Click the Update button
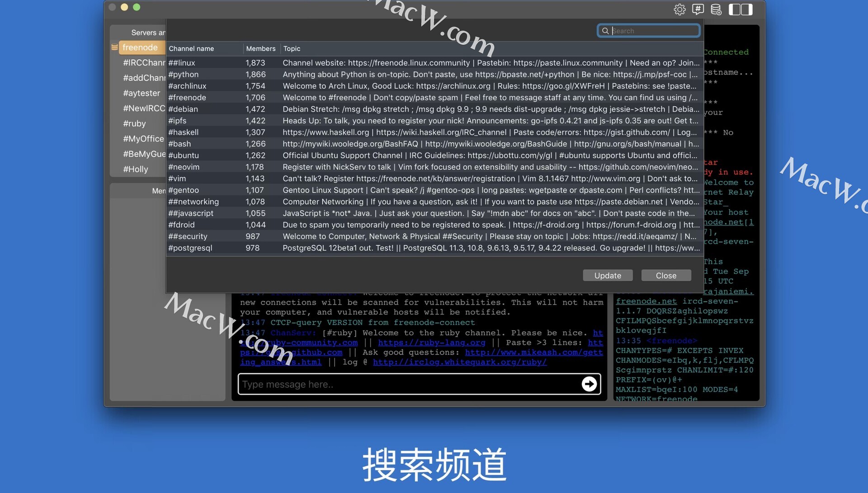 coord(608,276)
